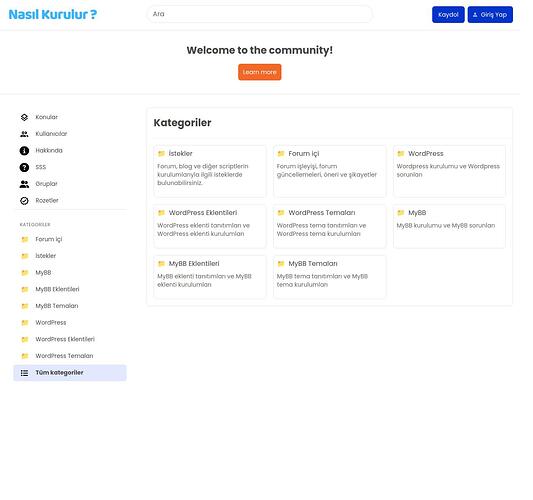Click folder icon beside sidebar WordPress Temaları

point(25,356)
